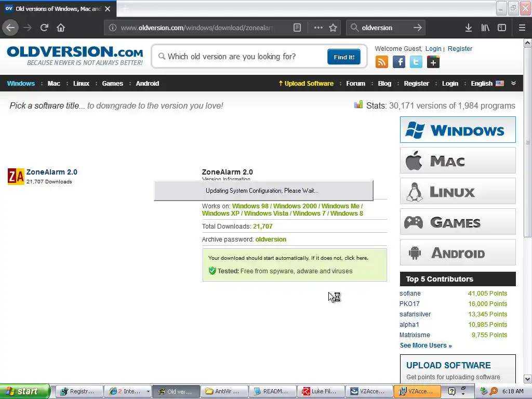Image resolution: width=532 pixels, height=399 pixels.
Task: Click Register link next to Welcome Guest
Action: click(x=460, y=48)
